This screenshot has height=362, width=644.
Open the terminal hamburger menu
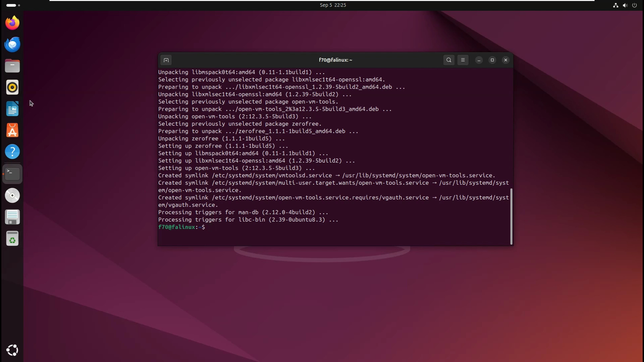point(463,60)
